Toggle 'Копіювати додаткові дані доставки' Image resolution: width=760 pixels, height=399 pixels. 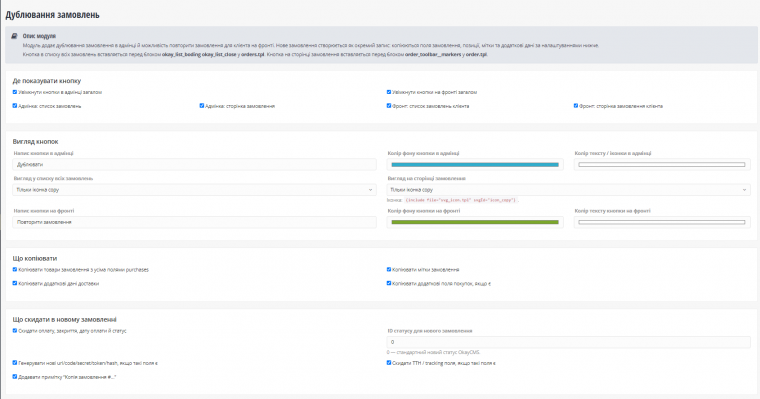[15, 283]
